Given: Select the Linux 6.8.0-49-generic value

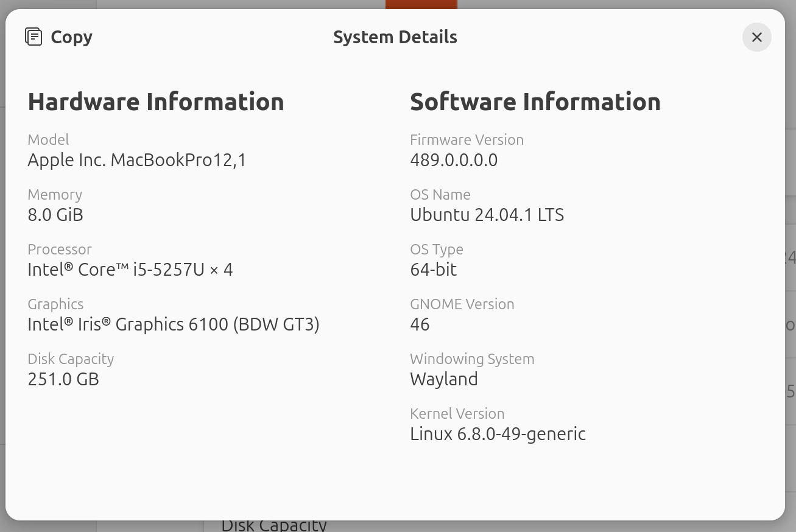Looking at the screenshot, I should [498, 434].
